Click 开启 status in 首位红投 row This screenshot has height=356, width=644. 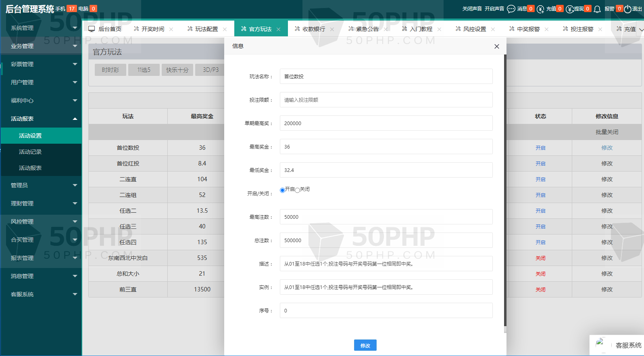540,163
